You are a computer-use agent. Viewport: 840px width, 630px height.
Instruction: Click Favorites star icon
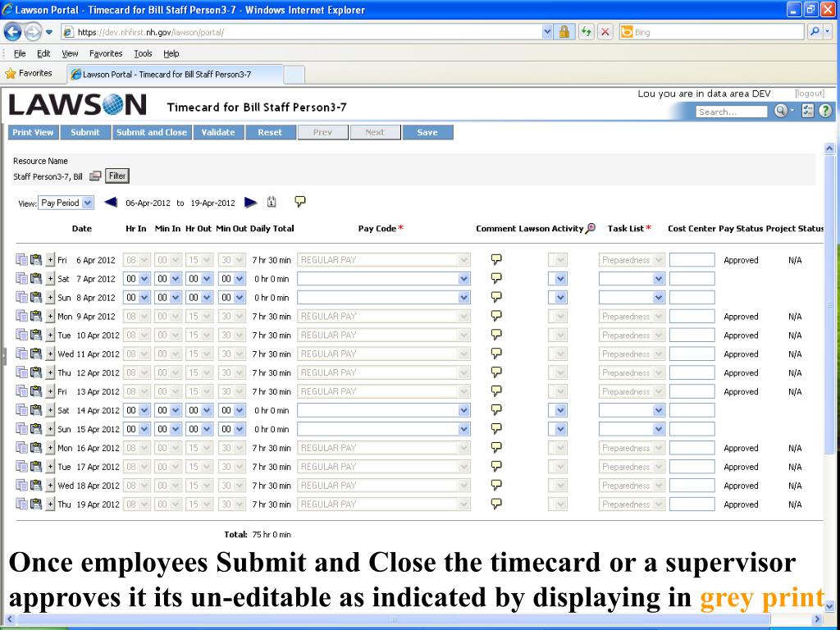tap(10, 73)
